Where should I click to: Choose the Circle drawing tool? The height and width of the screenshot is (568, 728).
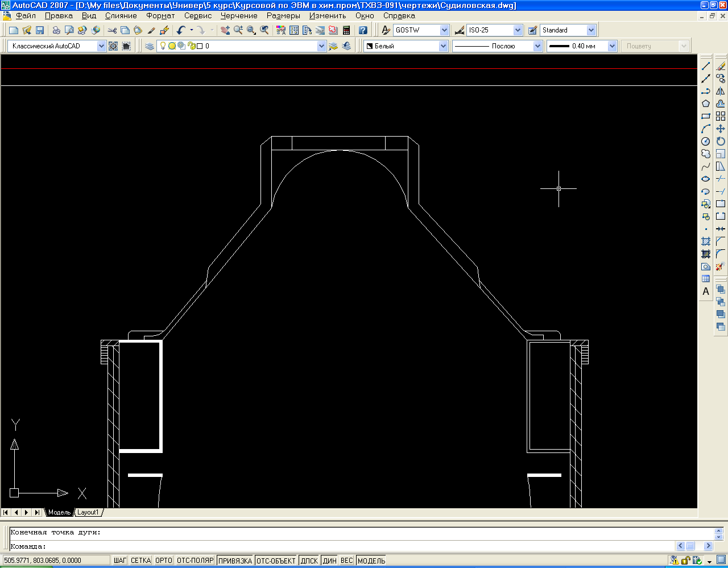pyautogui.click(x=706, y=141)
